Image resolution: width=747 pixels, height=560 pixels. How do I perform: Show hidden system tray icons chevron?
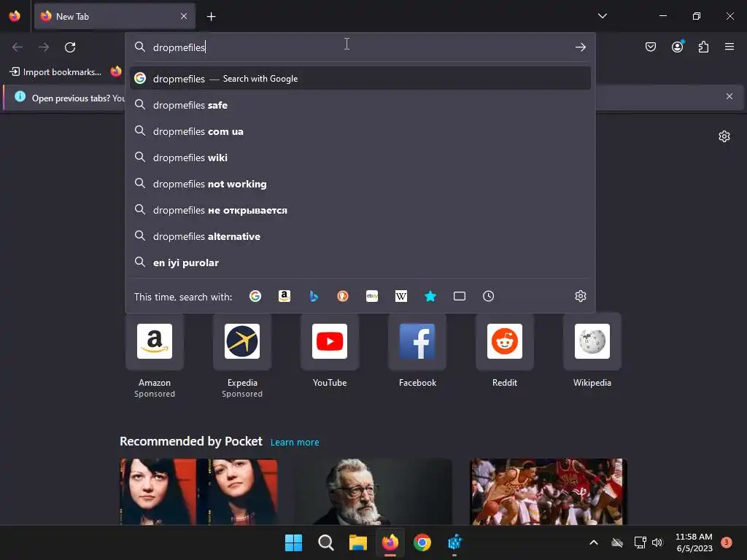point(594,542)
